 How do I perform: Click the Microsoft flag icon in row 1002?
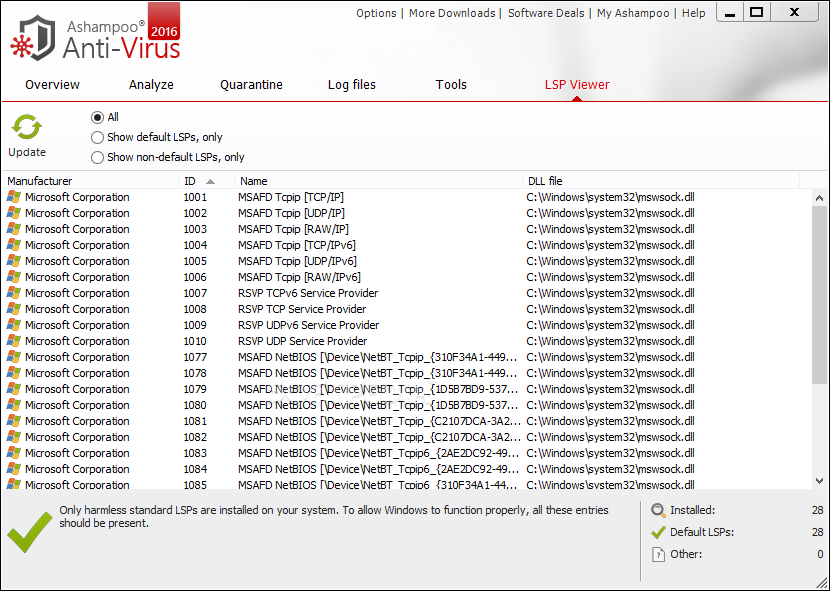point(14,213)
